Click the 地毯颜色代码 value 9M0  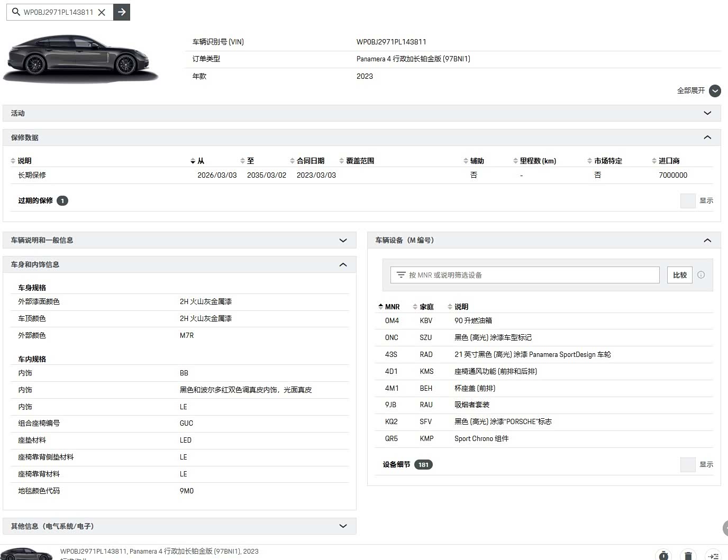[x=187, y=491]
